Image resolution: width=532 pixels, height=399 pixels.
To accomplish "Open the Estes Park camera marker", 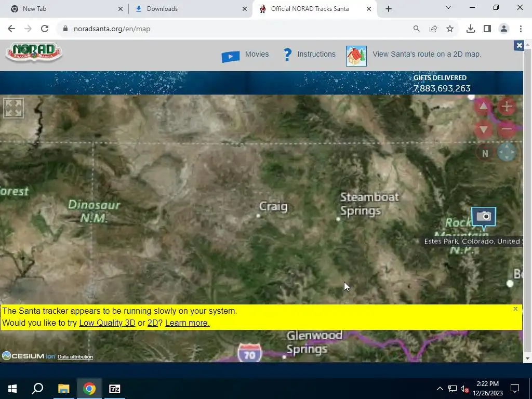I will (x=484, y=217).
